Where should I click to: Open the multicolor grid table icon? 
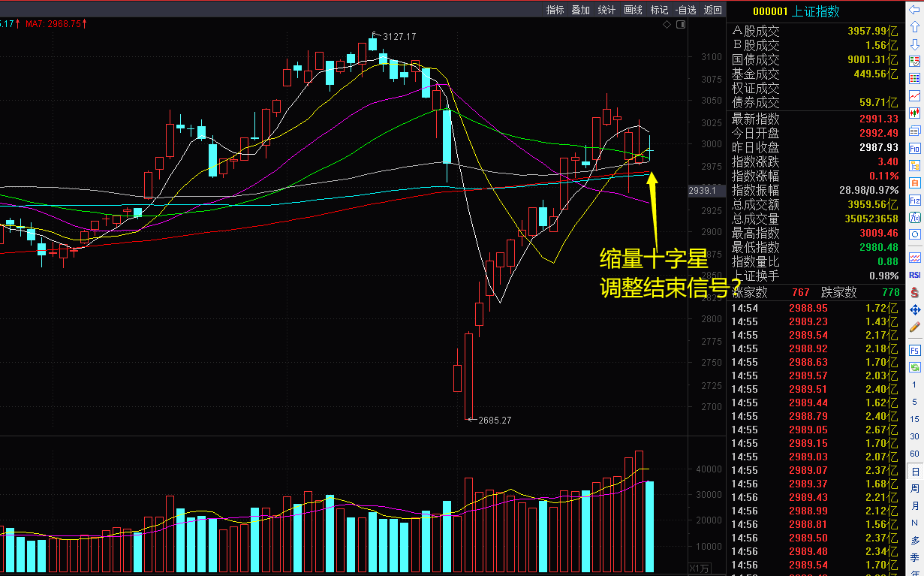click(x=914, y=78)
